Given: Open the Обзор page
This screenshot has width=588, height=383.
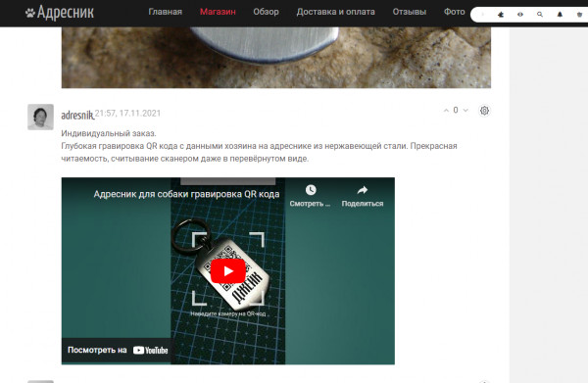Looking at the screenshot, I should (266, 12).
